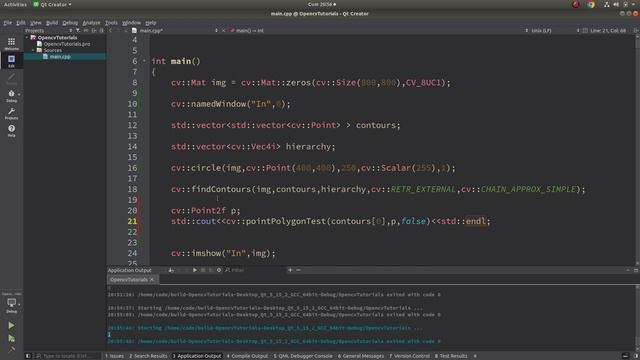Viewport: 640px width, 360px height.
Task: Open the Build menu
Action: tap(52, 23)
